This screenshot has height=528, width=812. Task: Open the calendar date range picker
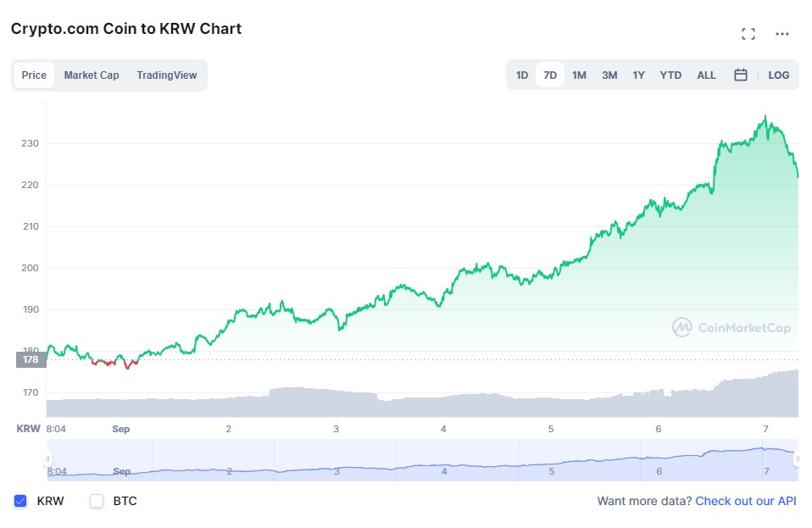pyautogui.click(x=740, y=75)
